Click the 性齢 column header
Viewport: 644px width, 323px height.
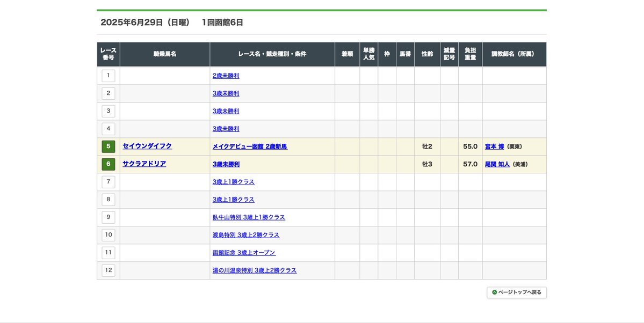coord(427,54)
